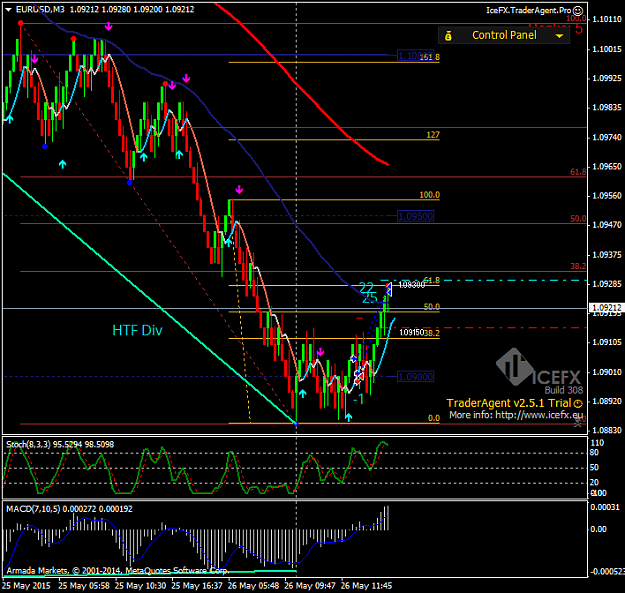Screen dimensions: 625x593
Task: Click the 0.00031 value on MACD scale
Action: click(605, 507)
